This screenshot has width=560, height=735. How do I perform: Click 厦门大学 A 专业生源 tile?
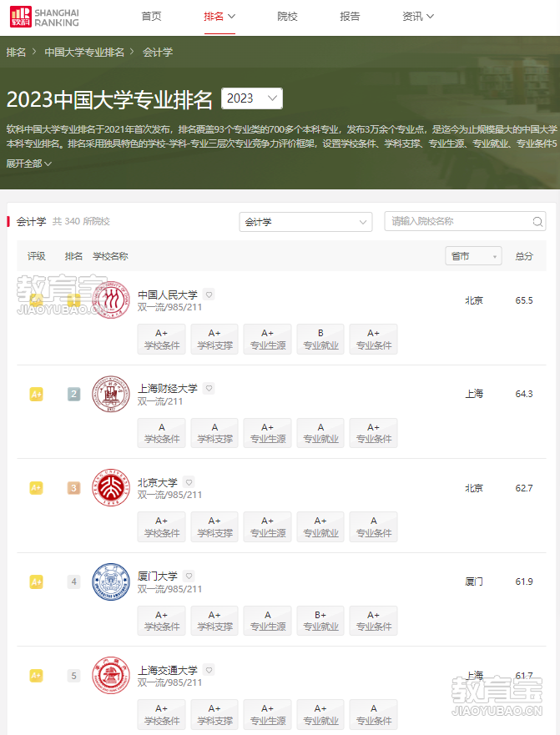268,621
